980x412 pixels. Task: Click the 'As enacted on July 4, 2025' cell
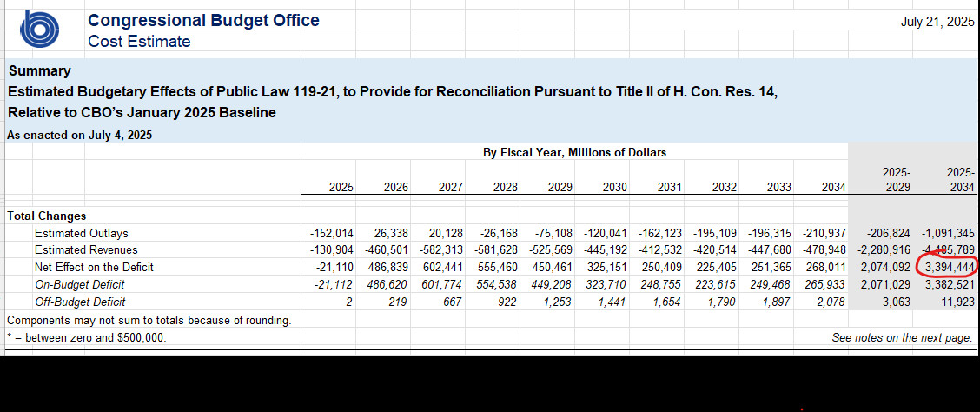tap(79, 135)
